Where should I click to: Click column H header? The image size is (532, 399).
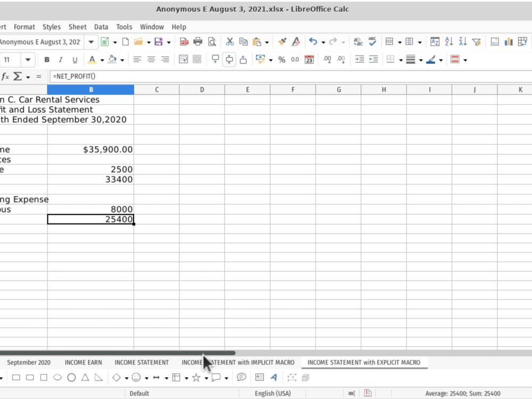(384, 89)
